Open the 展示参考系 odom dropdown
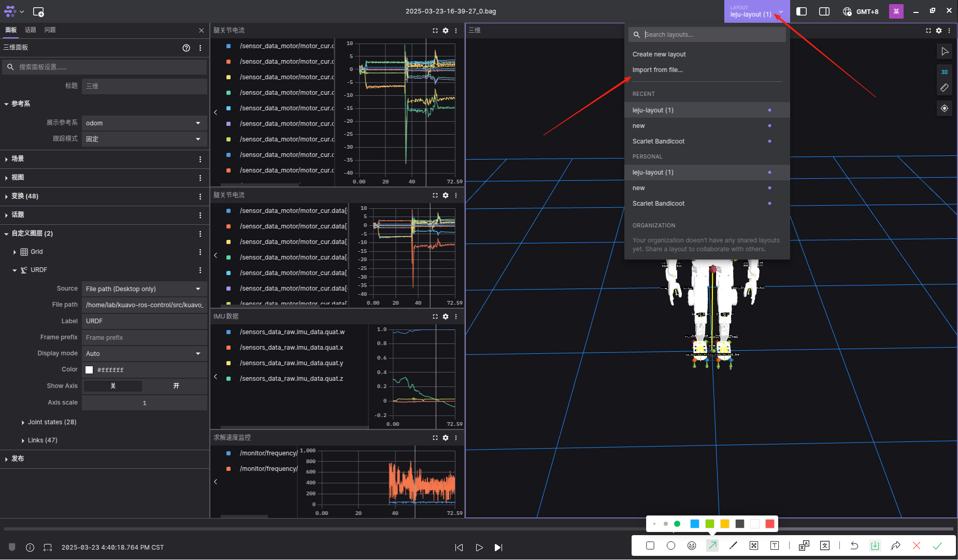Screen dimensions: 958x560 tap(144, 123)
